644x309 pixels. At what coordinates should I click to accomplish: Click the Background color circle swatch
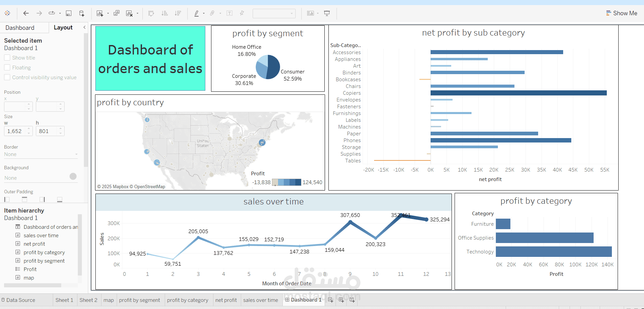pos(73,176)
